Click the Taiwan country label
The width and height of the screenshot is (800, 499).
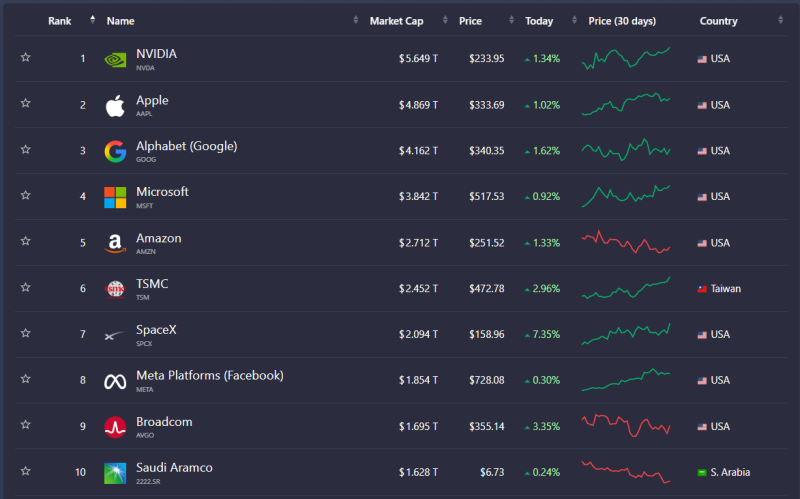click(726, 289)
